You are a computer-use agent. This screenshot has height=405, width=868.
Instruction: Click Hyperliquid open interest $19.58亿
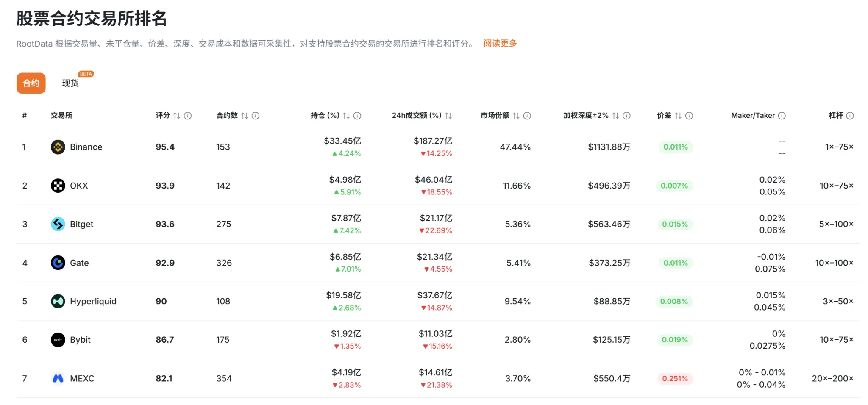[343, 295]
